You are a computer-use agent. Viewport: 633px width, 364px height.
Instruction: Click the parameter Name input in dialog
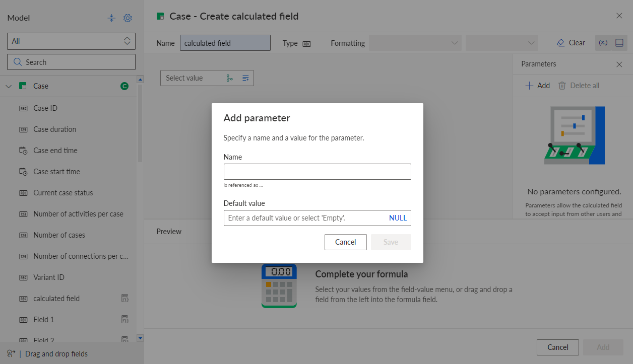(318, 172)
